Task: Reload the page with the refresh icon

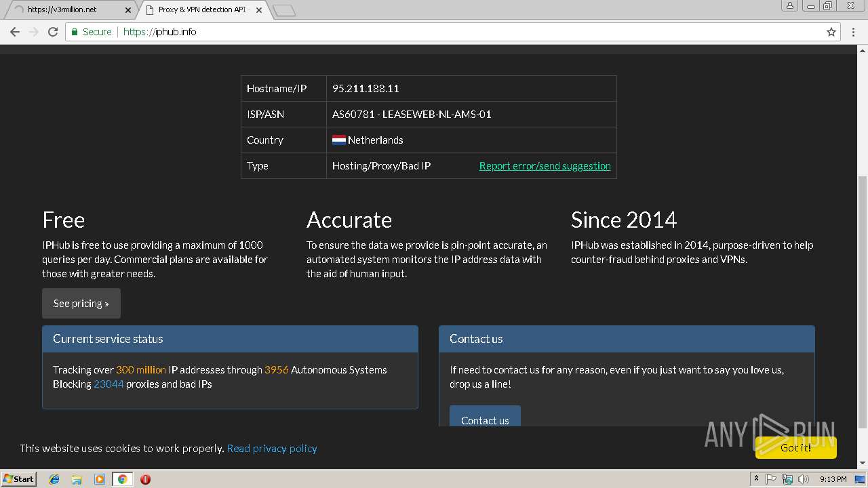Action: (53, 32)
